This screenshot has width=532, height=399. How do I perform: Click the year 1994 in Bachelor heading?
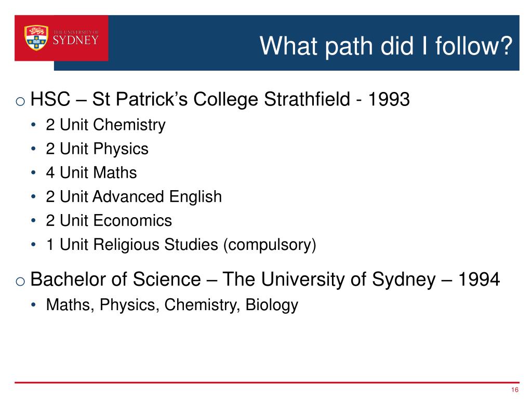point(478,280)
